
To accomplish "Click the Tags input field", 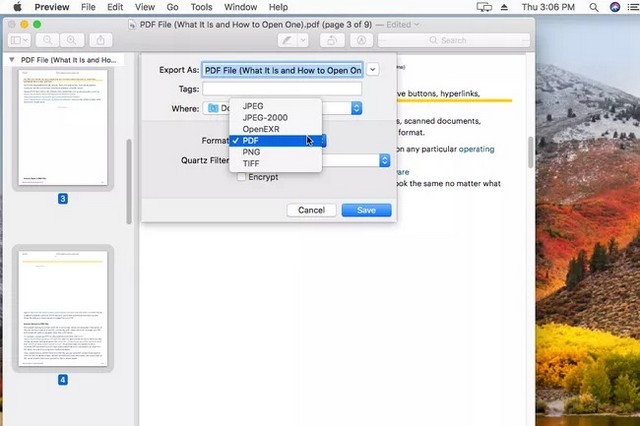I will tap(282, 89).
